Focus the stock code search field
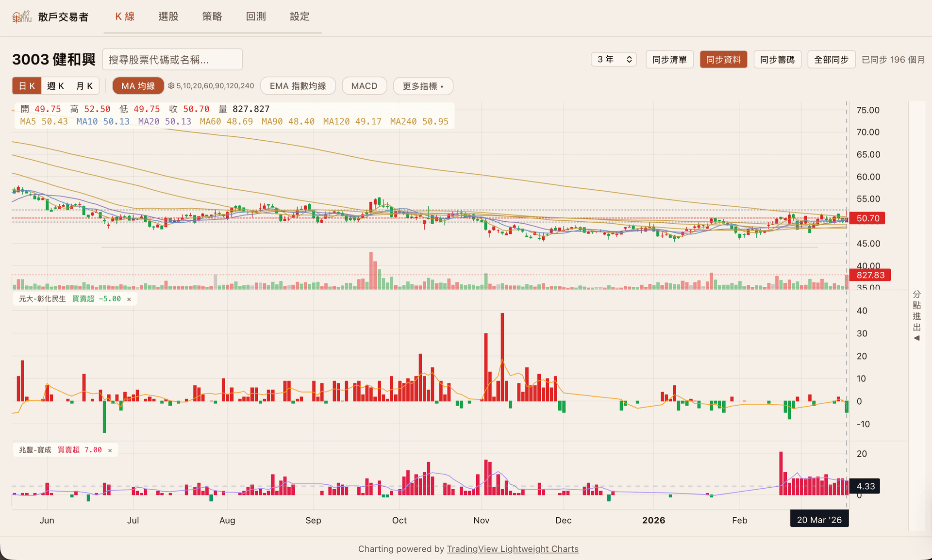The image size is (932, 560). click(x=172, y=60)
